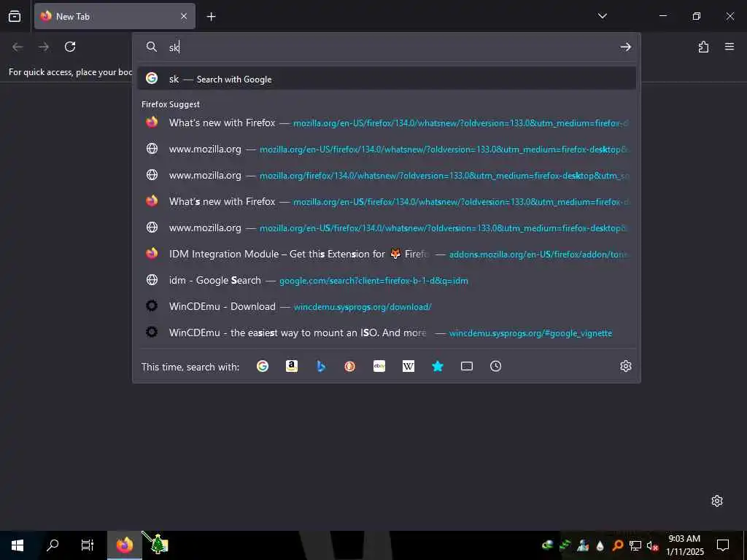Screen dimensions: 747x560
Task: Click the google.com/search?client=firefox URL text
Action: (x=373, y=281)
